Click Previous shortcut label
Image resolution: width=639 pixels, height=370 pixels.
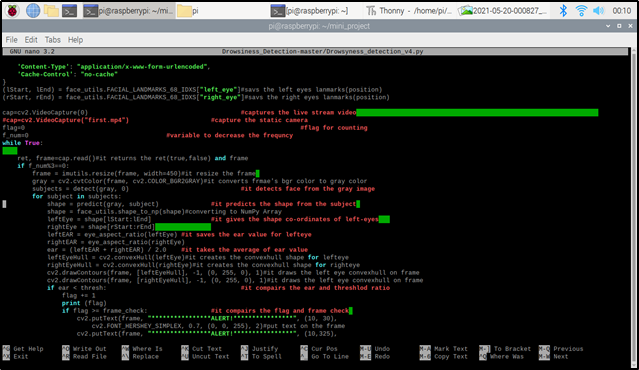point(568,349)
